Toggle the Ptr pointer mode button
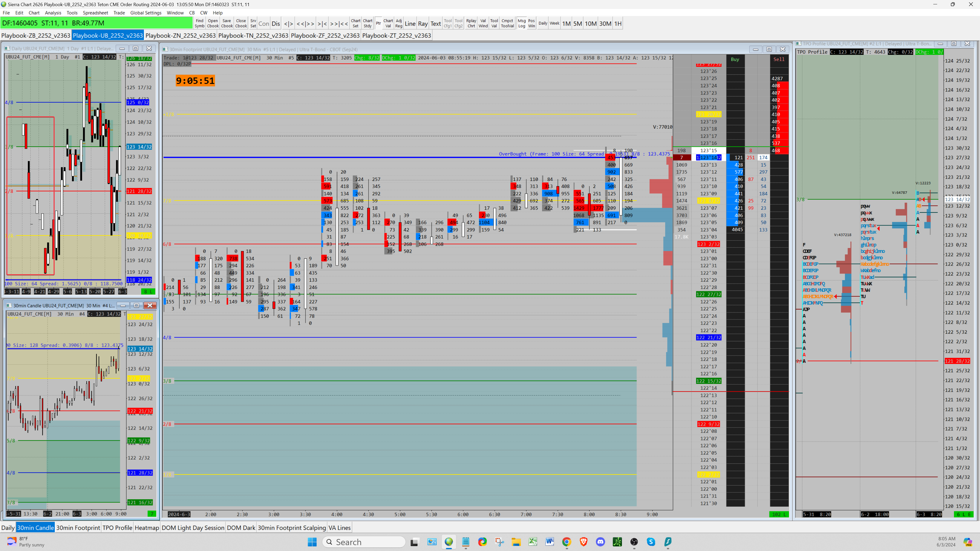Image resolution: width=980 pixels, height=551 pixels. (x=378, y=23)
